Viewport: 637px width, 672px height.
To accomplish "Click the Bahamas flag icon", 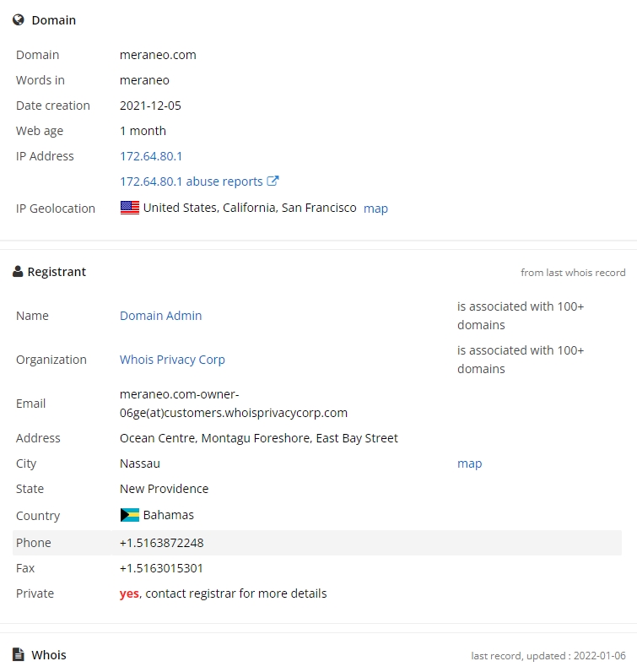I will (130, 515).
